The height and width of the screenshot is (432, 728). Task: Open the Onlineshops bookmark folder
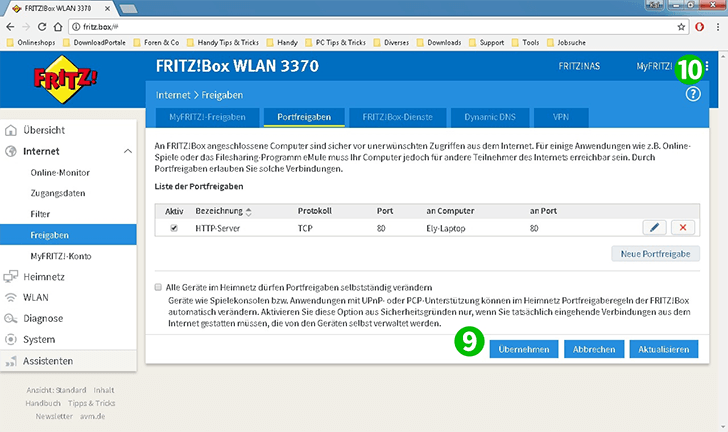click(31, 43)
